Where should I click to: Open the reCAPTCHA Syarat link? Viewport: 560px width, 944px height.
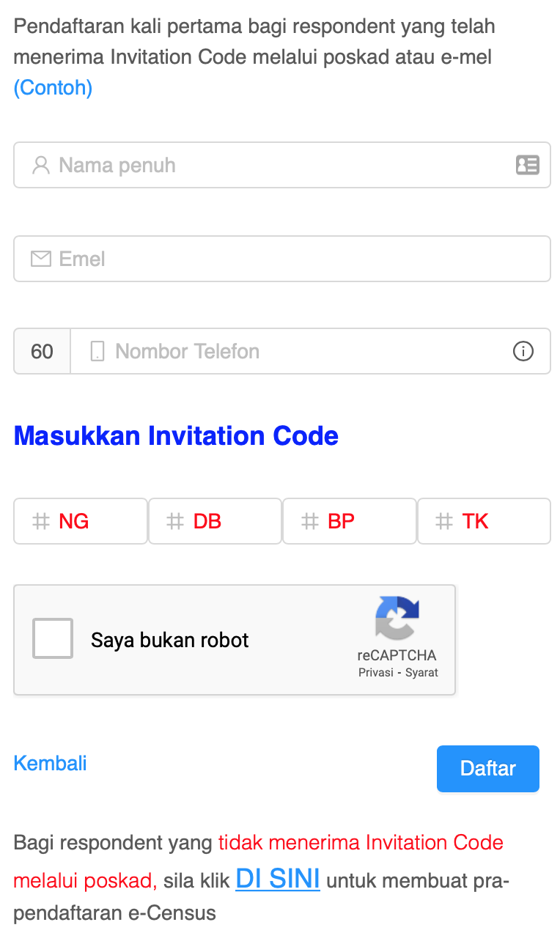coord(421,673)
